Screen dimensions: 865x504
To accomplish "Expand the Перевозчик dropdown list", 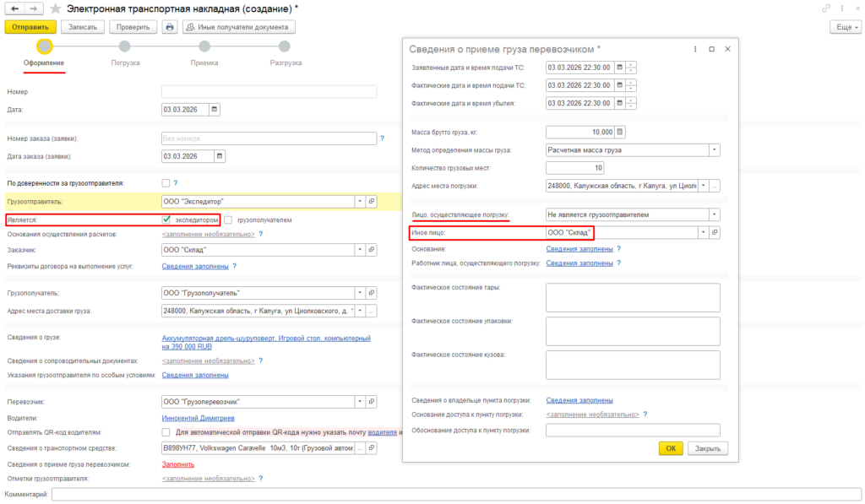I will coord(360,402).
